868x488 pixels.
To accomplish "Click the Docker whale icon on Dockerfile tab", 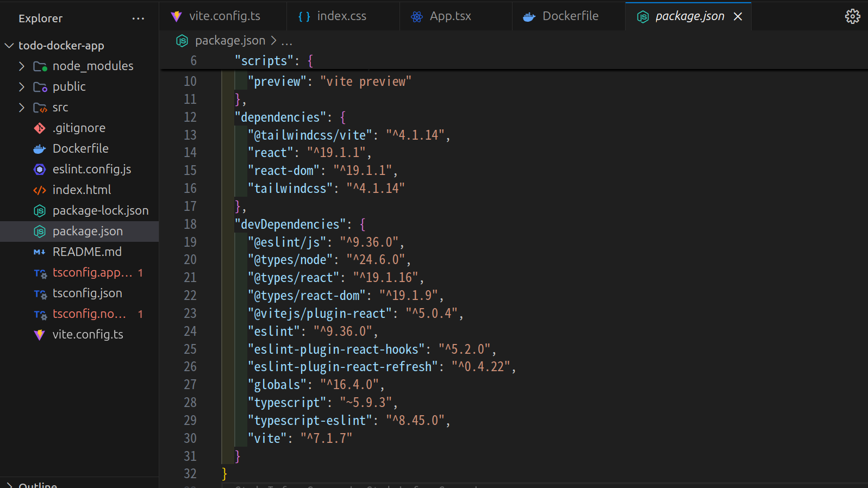I will point(529,16).
